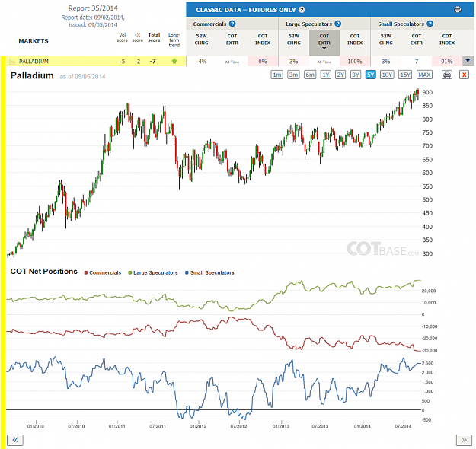
Task: Open the Palladium row chart icon
Action: (12, 62)
